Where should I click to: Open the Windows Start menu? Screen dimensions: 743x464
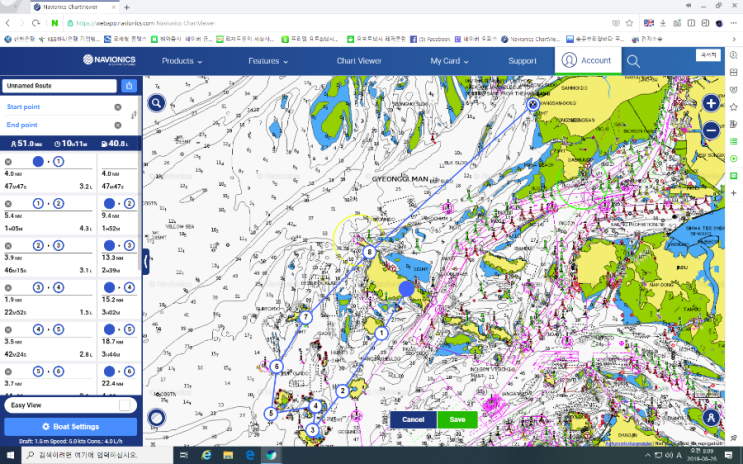9,455
